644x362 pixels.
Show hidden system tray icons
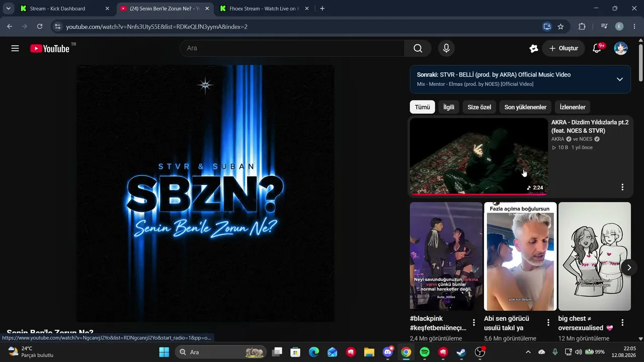pos(528,352)
